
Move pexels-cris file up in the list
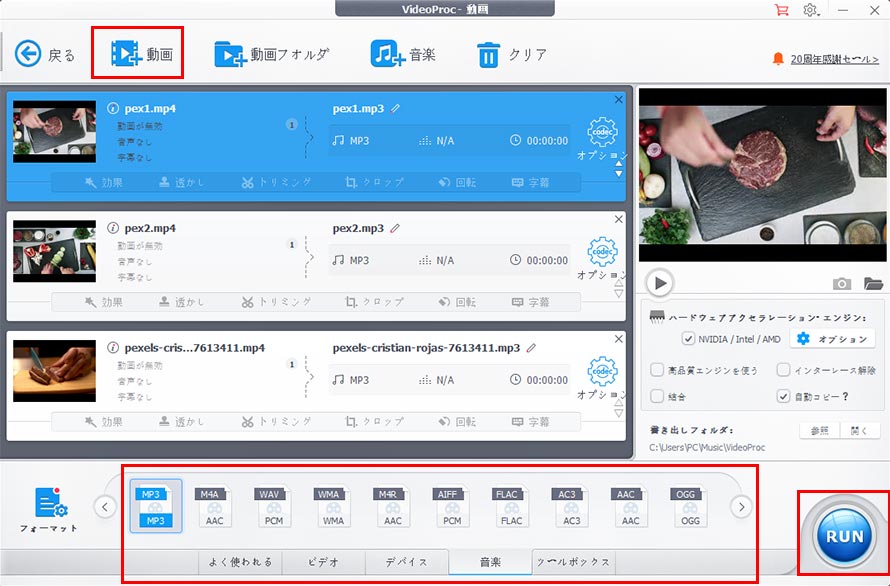[619, 403]
